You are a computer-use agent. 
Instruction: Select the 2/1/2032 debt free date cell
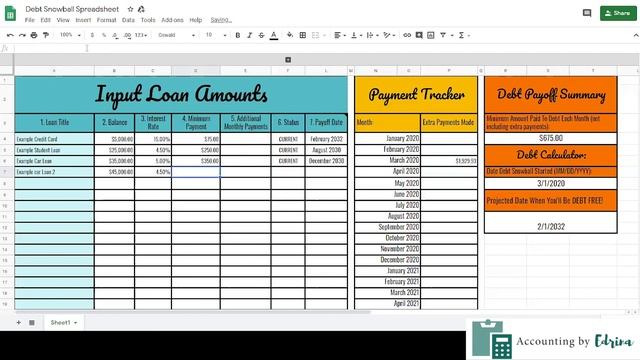[x=551, y=223]
